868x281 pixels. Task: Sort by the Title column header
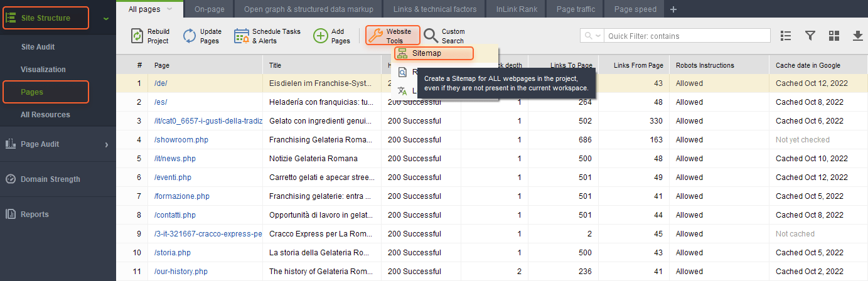[321, 65]
